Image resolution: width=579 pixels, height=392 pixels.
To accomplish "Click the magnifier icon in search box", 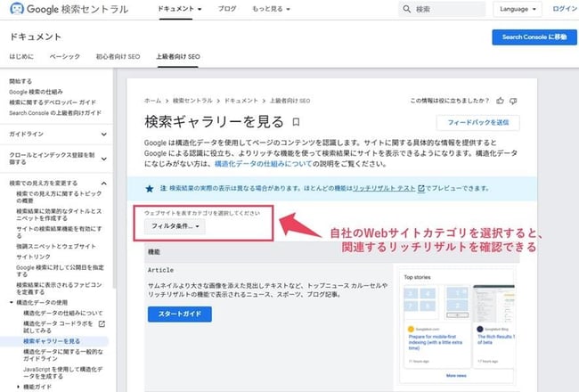I will pos(406,9).
